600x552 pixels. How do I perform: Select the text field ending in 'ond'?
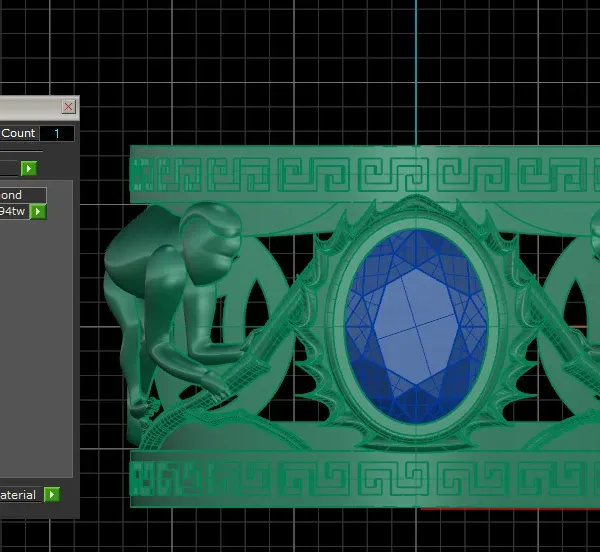23,195
